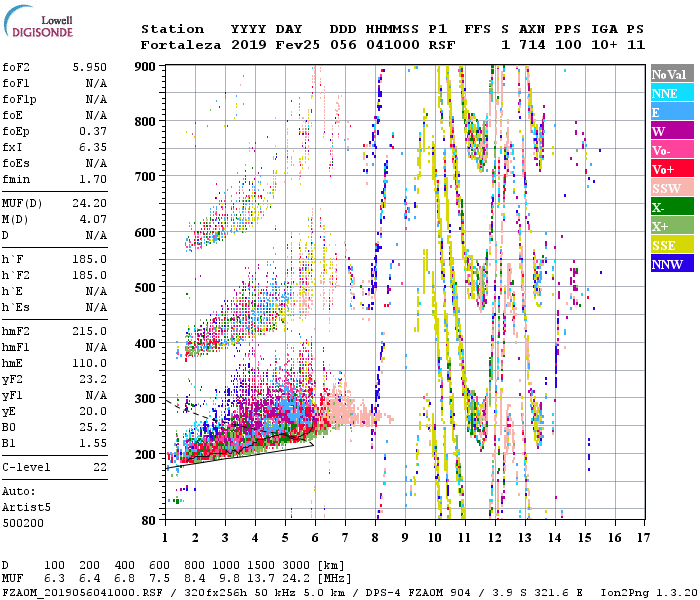Image resolution: width=700 pixels, height=600 pixels.
Task: Click the DPS-4 instrument label
Action: pyautogui.click(x=383, y=593)
